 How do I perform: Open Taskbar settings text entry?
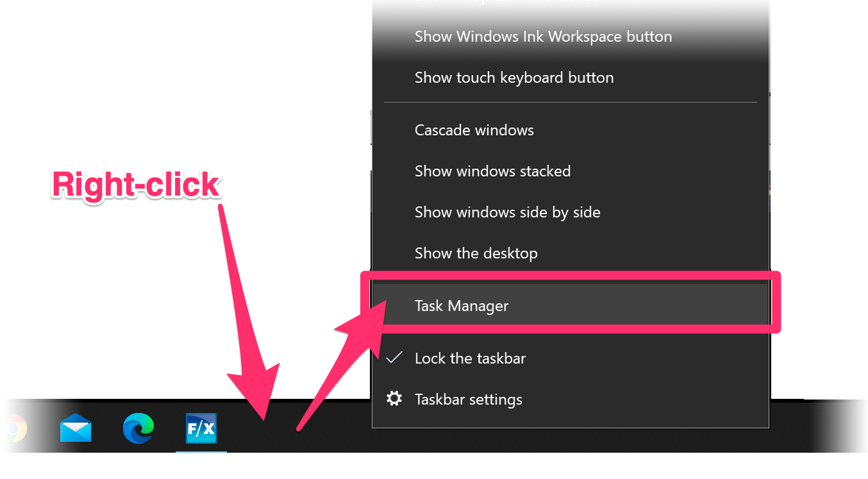(x=469, y=399)
